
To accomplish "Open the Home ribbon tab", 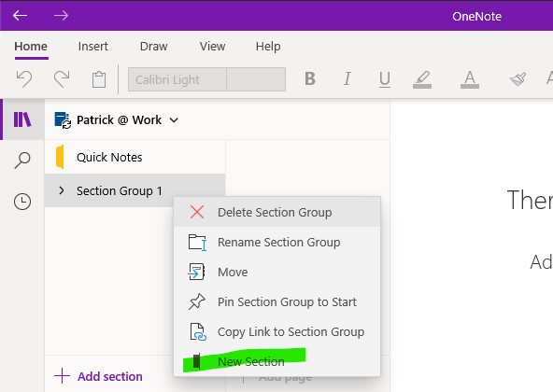I will pos(31,46).
